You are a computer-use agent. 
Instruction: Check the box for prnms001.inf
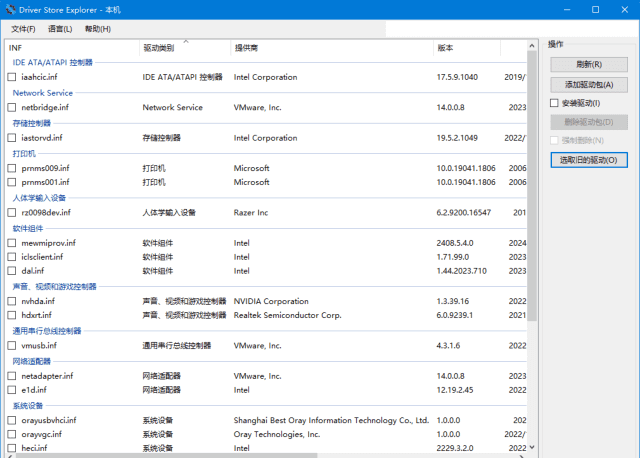pyautogui.click(x=12, y=182)
